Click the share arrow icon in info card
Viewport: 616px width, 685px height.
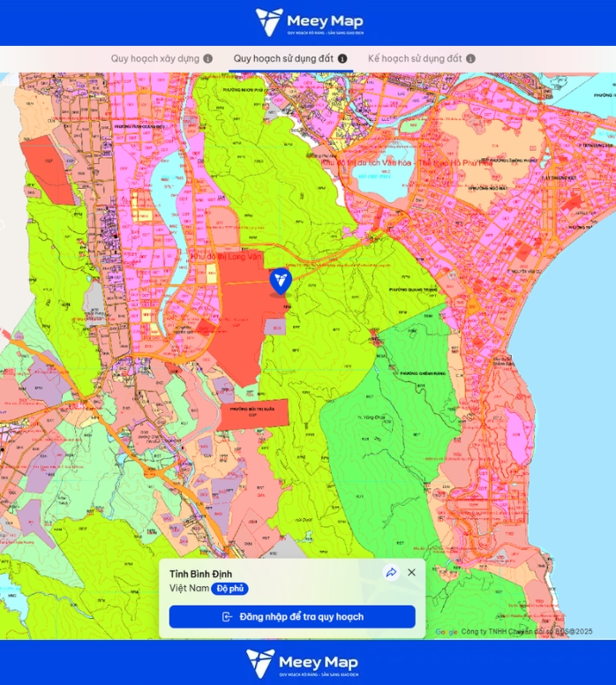[391, 573]
